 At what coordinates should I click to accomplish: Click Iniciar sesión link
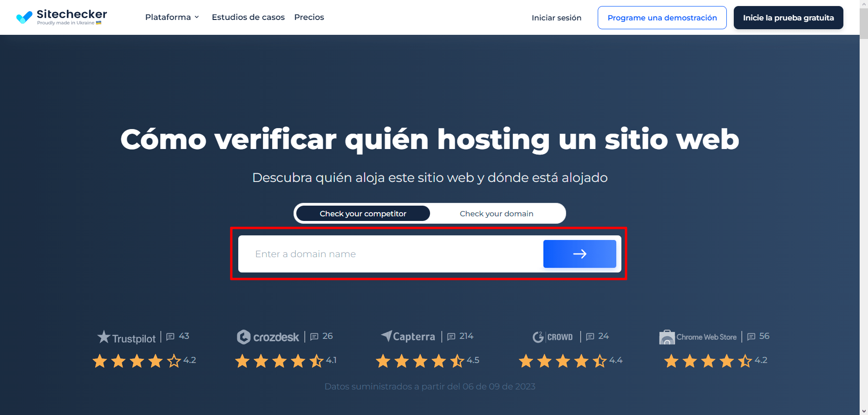(x=556, y=18)
